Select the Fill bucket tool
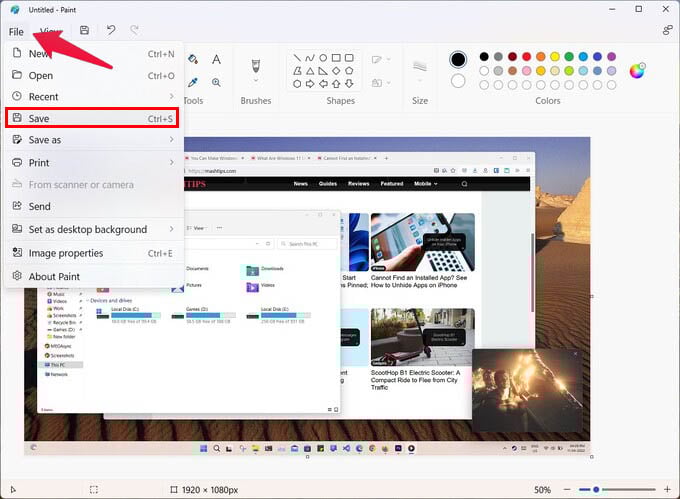The image size is (680, 499). [x=193, y=59]
